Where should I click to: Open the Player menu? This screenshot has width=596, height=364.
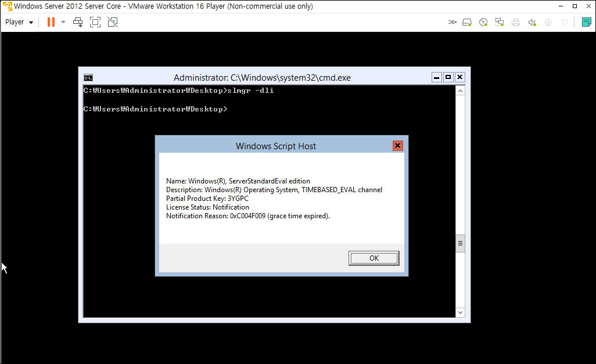coord(19,22)
